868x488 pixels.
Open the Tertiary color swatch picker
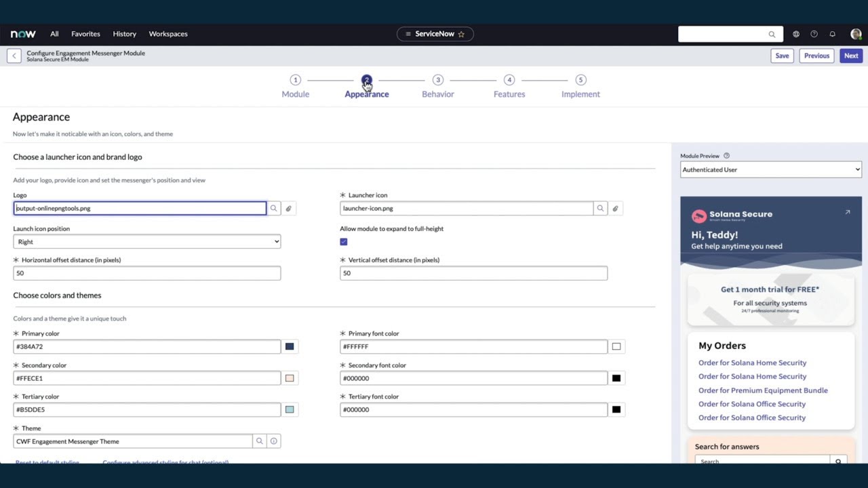click(290, 409)
